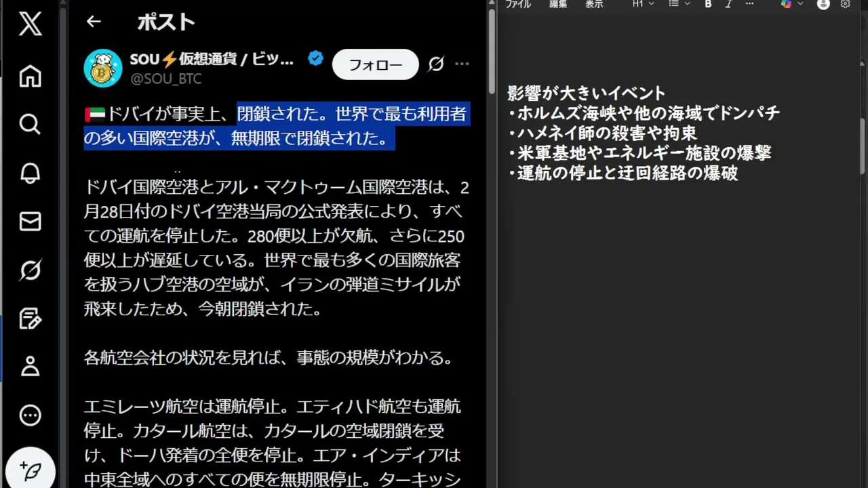This screenshot has width=868, height=488.
Task: Open the SOU⚡仮想通貨 display name link
Action: 212,60
